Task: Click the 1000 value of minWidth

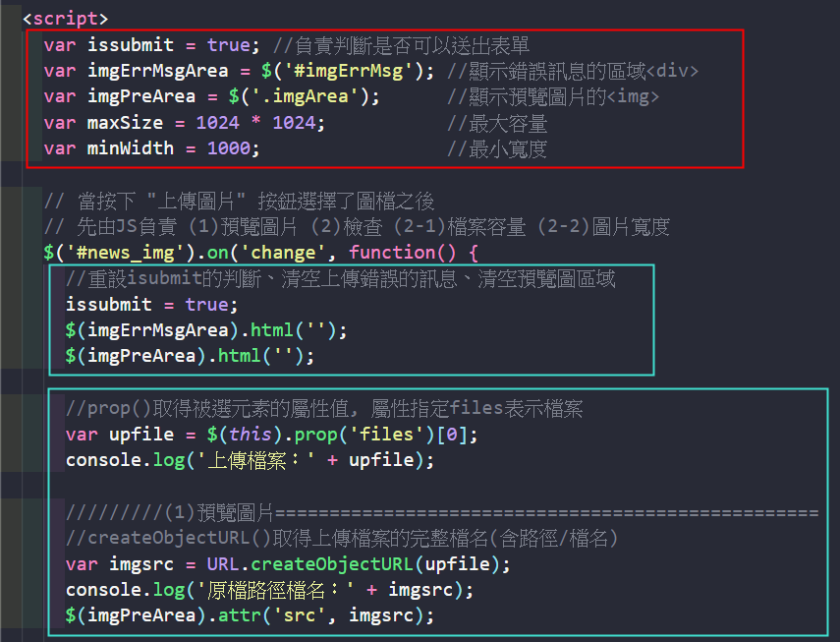Action: [x=229, y=148]
